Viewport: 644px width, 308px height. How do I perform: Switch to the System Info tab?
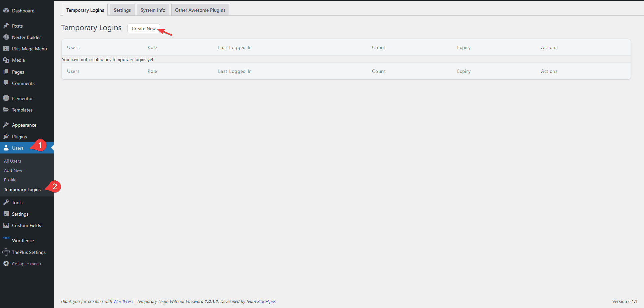(x=153, y=10)
